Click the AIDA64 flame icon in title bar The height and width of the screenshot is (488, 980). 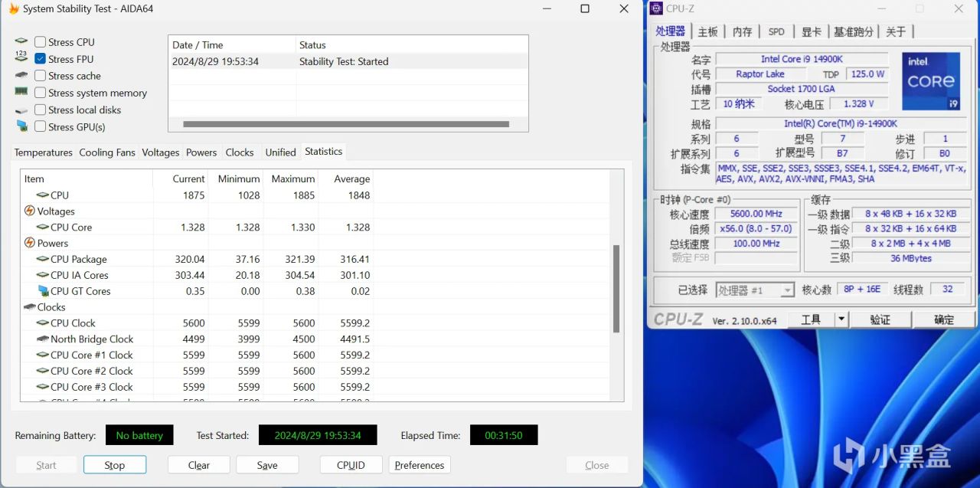click(13, 9)
